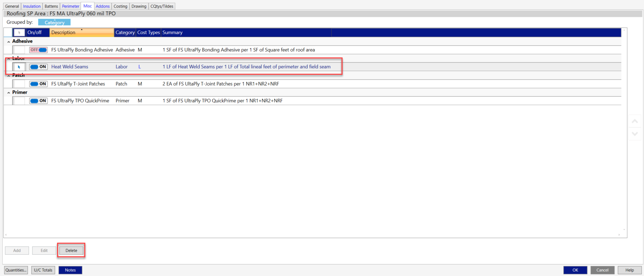This screenshot has width=644, height=276.
Task: Turn off the Heat Weld Seams toggle
Action: 38,67
